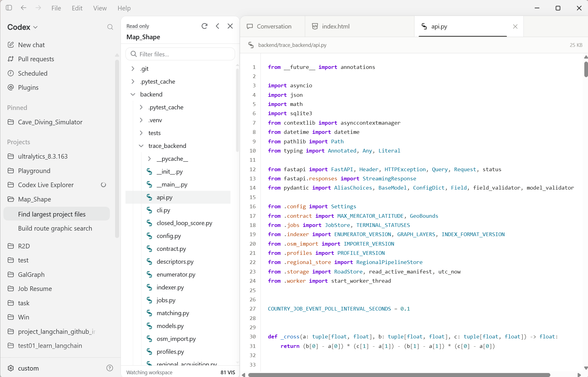Click the vertical scrollbar of the code editor

pos(586,69)
